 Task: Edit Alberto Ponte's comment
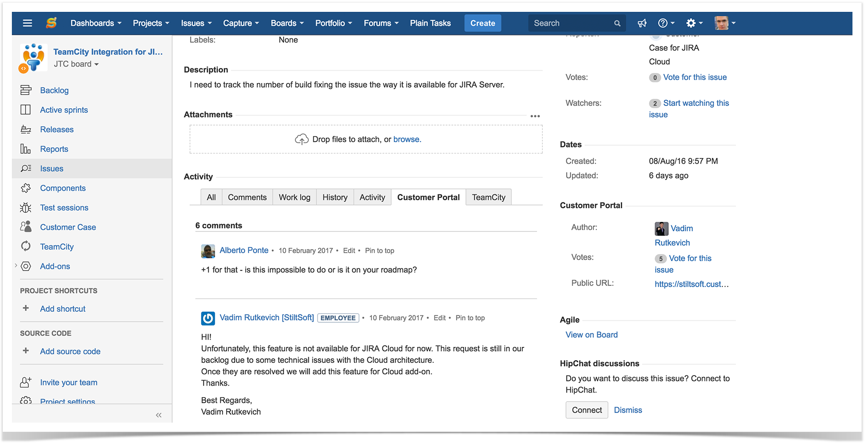coord(349,251)
